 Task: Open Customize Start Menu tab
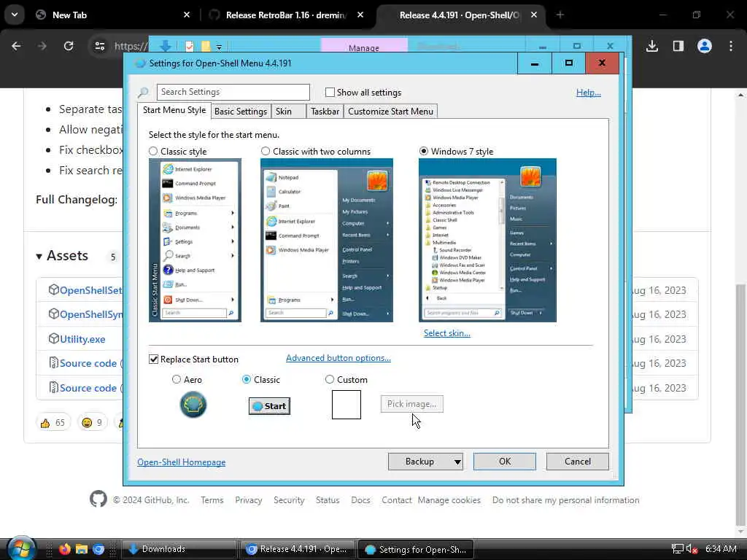391,112
